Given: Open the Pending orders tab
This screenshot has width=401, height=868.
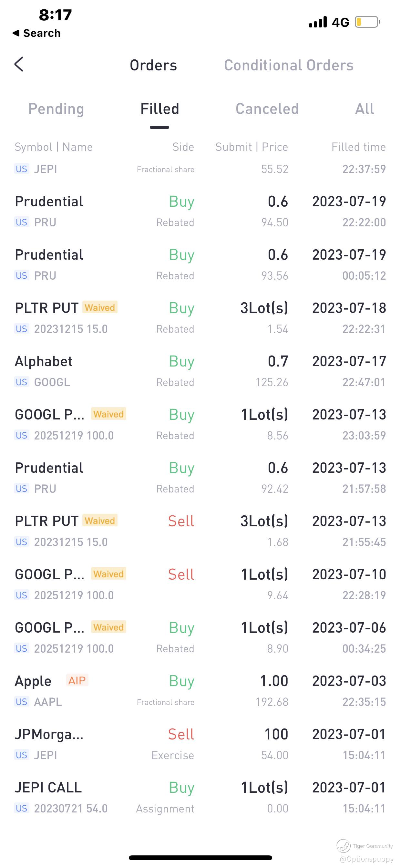Looking at the screenshot, I should [x=56, y=109].
